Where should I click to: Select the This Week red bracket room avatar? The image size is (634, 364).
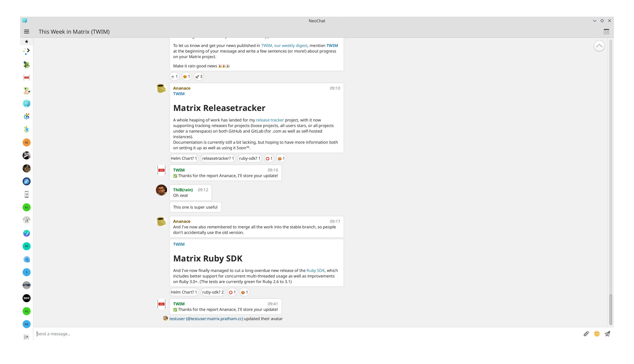pos(27,78)
